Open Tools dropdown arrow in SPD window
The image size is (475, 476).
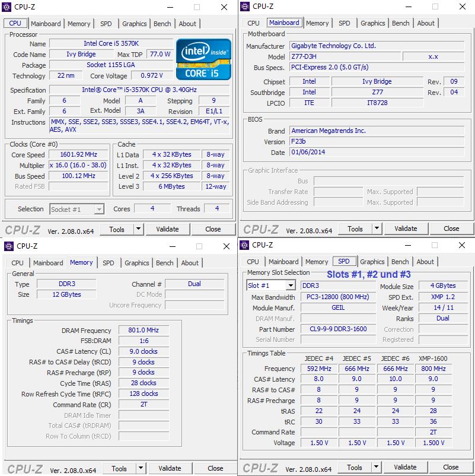(x=376, y=467)
